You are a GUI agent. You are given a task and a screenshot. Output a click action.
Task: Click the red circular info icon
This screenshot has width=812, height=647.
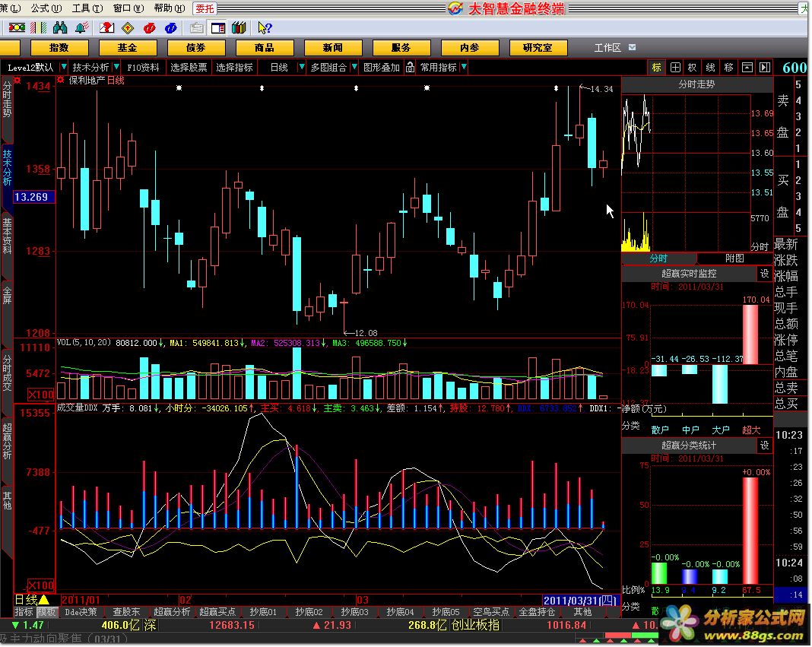coord(149,28)
